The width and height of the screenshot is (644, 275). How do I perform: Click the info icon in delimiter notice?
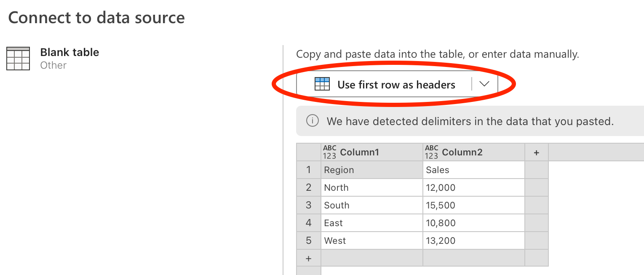(x=312, y=121)
